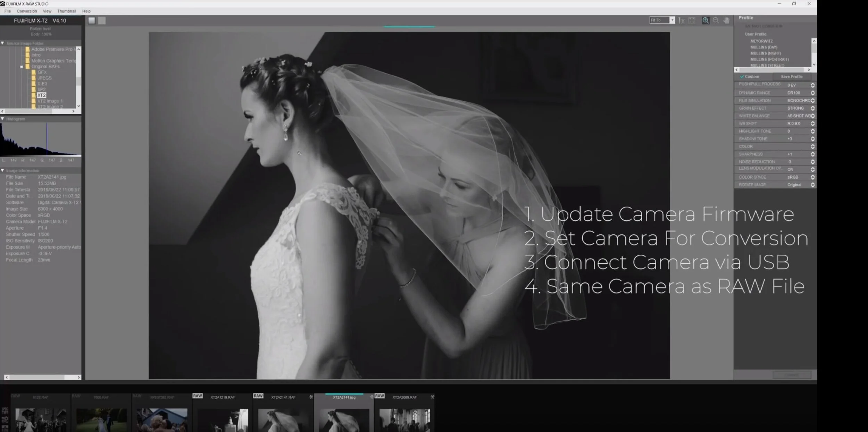Change the Film Simulation stepper value

pos(812,101)
